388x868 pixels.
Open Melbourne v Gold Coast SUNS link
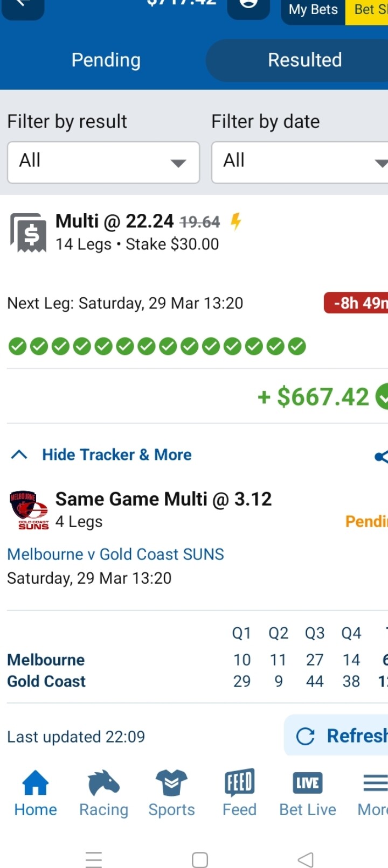[116, 554]
